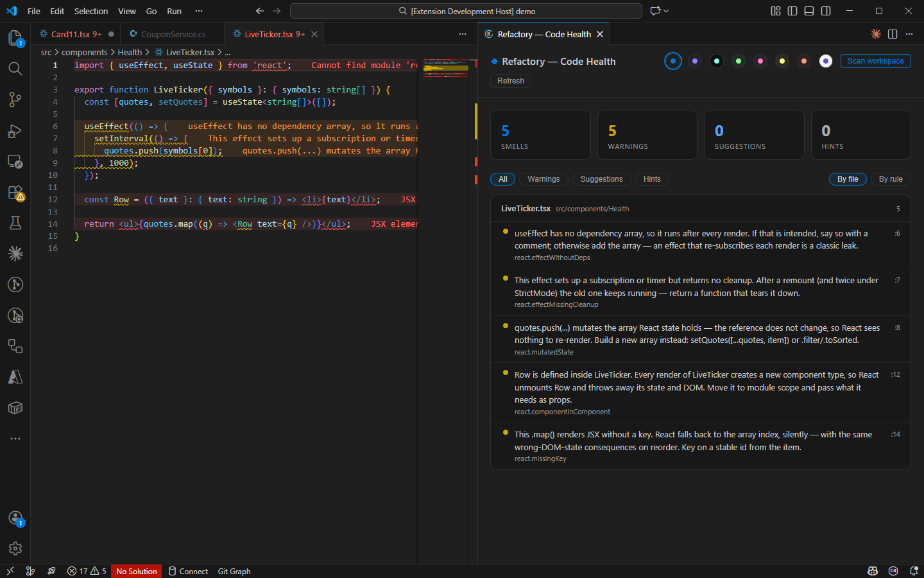
Task: Click the Health breadcrumb segment
Action: pyautogui.click(x=130, y=53)
